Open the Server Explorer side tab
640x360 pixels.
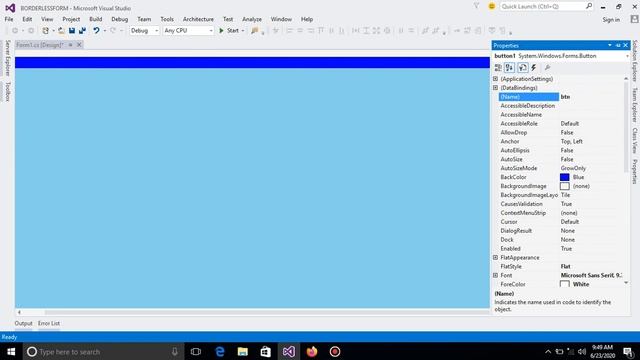pyautogui.click(x=7, y=58)
